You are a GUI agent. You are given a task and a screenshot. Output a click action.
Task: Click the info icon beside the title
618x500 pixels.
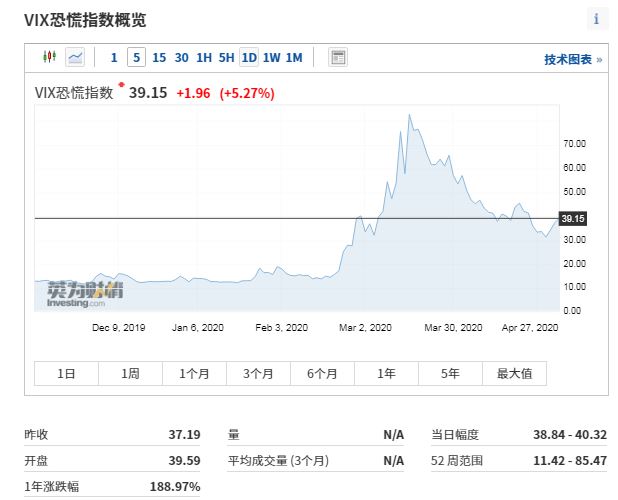pos(596,19)
